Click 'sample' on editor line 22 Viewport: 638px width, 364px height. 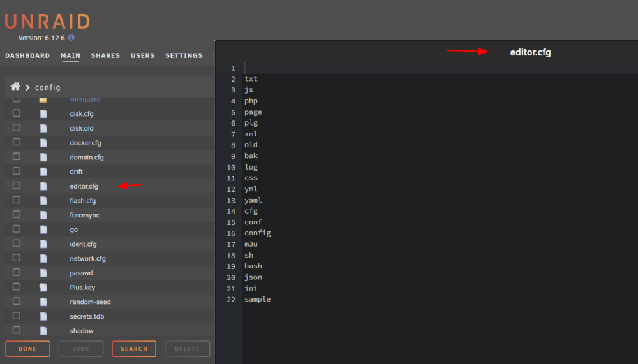coord(258,299)
